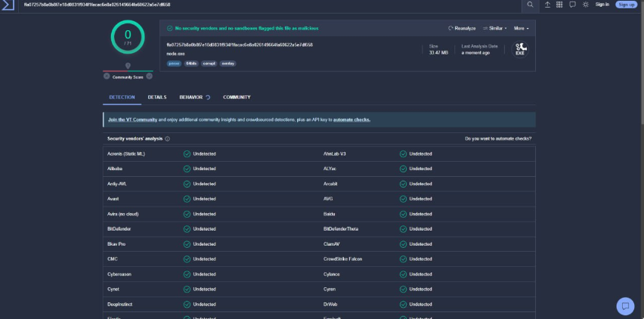644x319 pixels.
Task: Click the BitDefender undetected check icon
Action: tap(187, 229)
